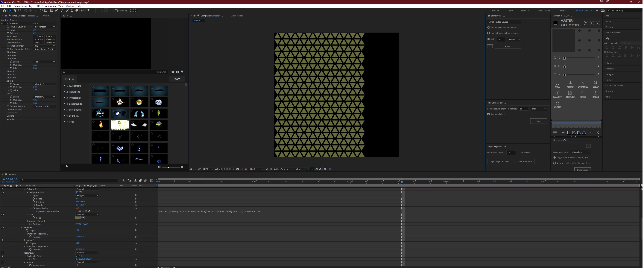Screen dimensions: 644x268
Task: Click the Fill 1 color swatch
Action: click(78, 218)
